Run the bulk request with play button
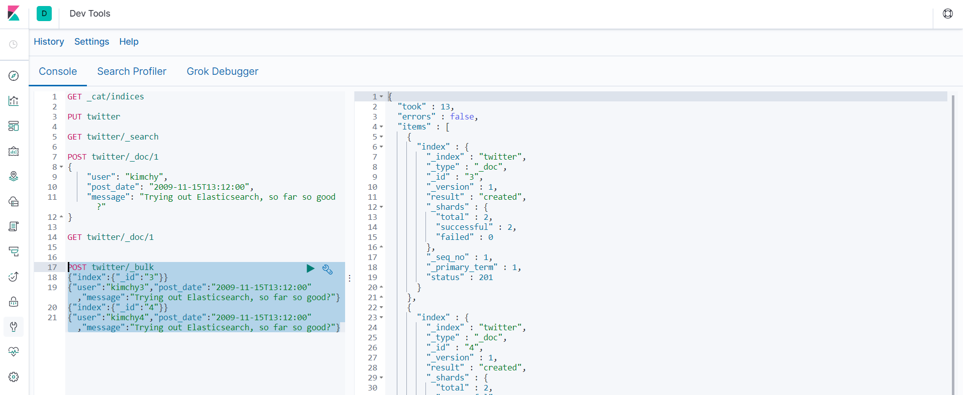Viewport: 980px width, 395px height. click(310, 269)
